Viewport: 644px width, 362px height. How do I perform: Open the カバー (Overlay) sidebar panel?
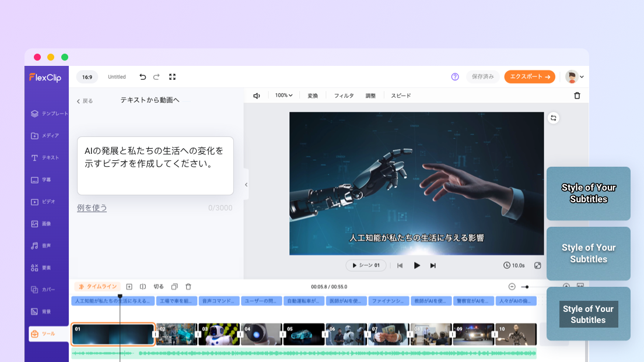pyautogui.click(x=43, y=289)
